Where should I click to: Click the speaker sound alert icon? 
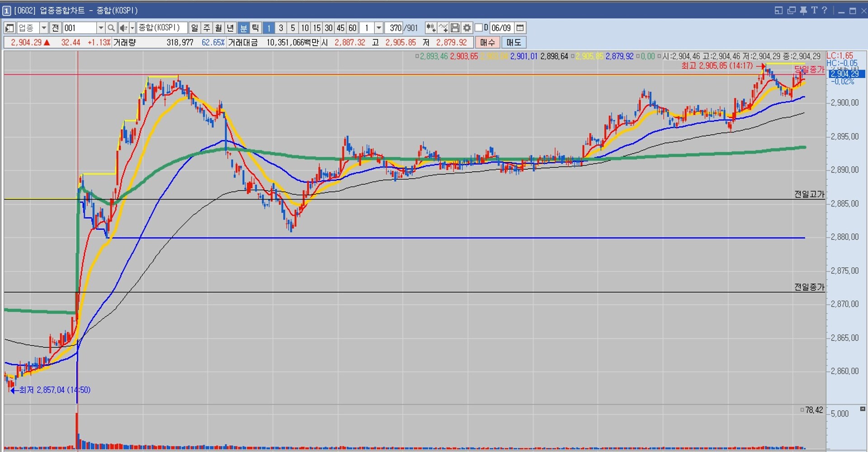click(x=123, y=28)
